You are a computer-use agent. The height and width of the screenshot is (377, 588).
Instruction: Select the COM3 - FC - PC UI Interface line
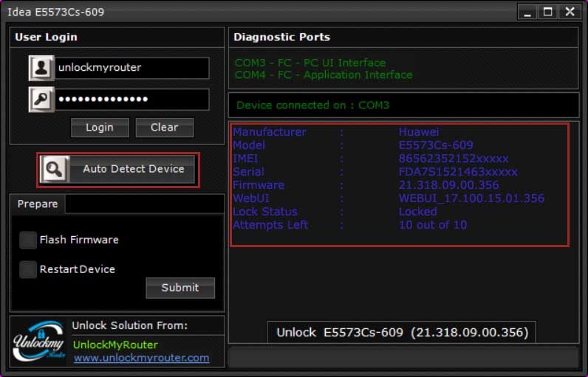(x=310, y=63)
